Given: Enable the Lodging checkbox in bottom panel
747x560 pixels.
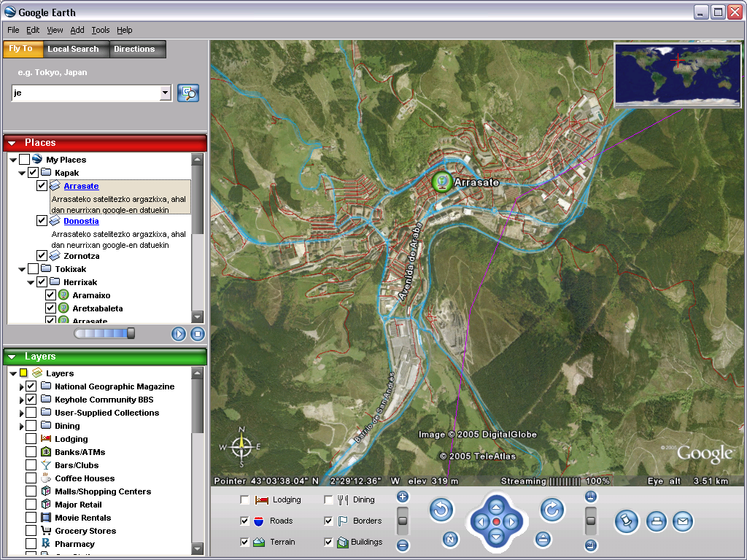Looking at the screenshot, I should pos(245,499).
